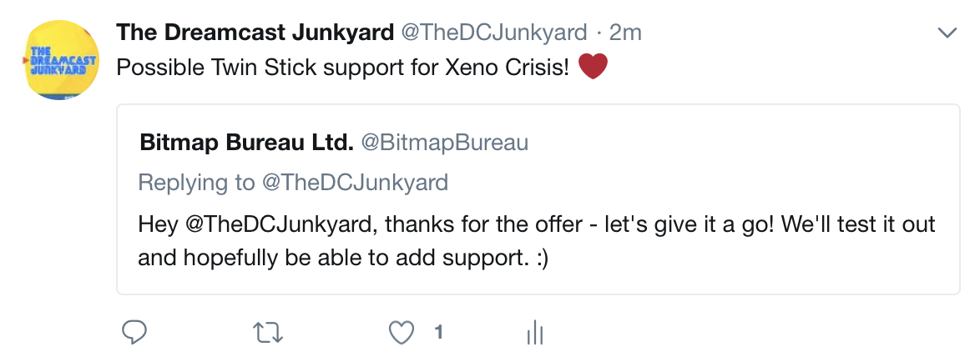980x362 pixels.
Task: Reply to the Dreamcast Junkyard tweet
Action: (134, 333)
